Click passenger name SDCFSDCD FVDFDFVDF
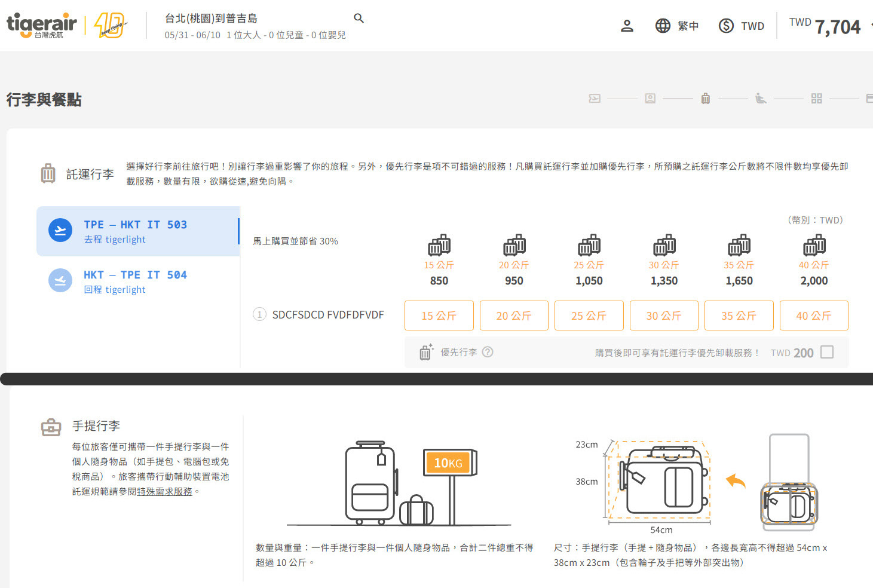 (x=328, y=314)
